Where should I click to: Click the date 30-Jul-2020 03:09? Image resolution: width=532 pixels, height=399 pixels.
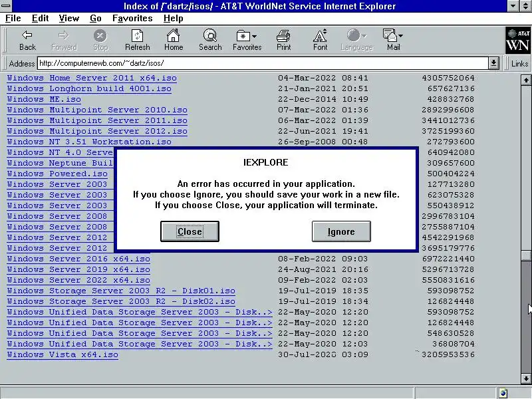[323, 354]
